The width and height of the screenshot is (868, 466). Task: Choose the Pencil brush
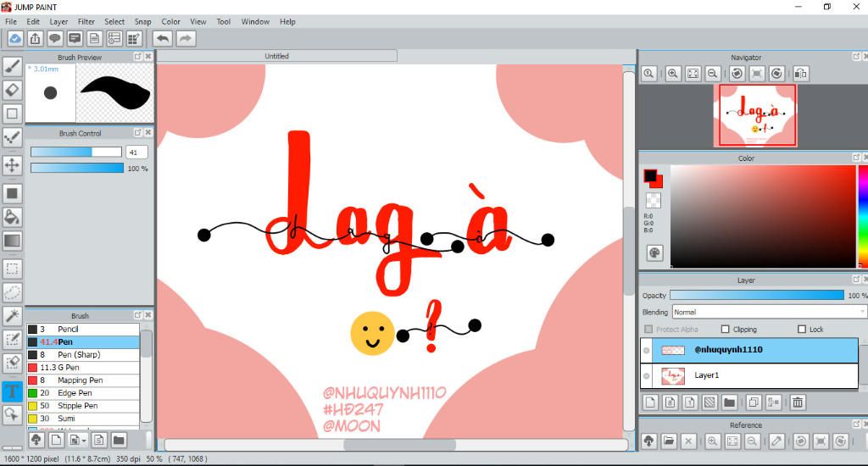click(83, 329)
